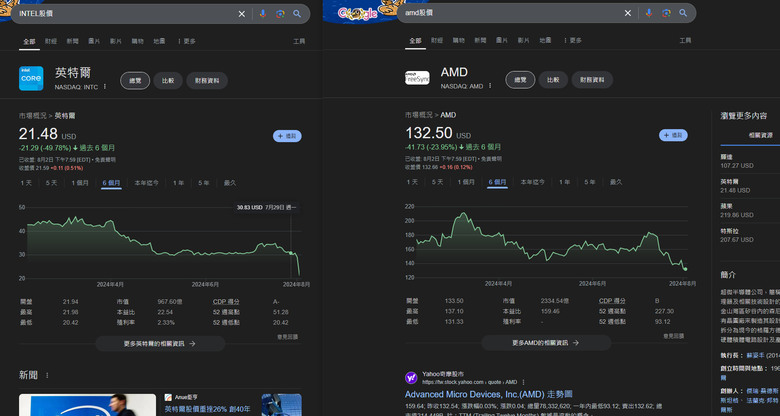Open 輝達 107.27 USD related stock

(x=737, y=161)
